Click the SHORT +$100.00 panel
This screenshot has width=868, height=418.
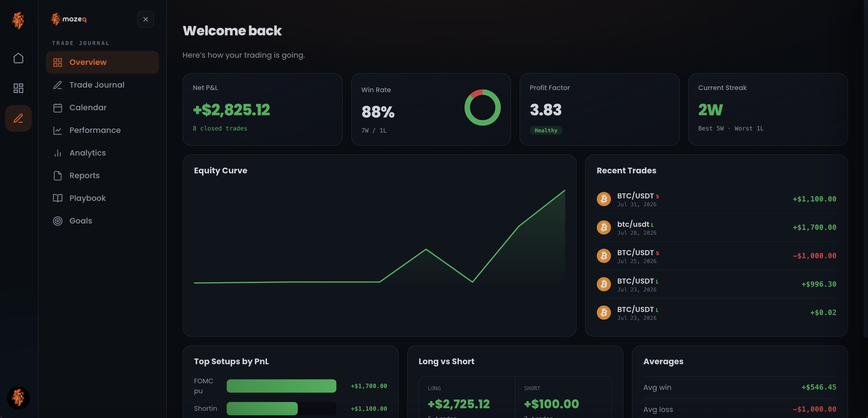[563, 397]
